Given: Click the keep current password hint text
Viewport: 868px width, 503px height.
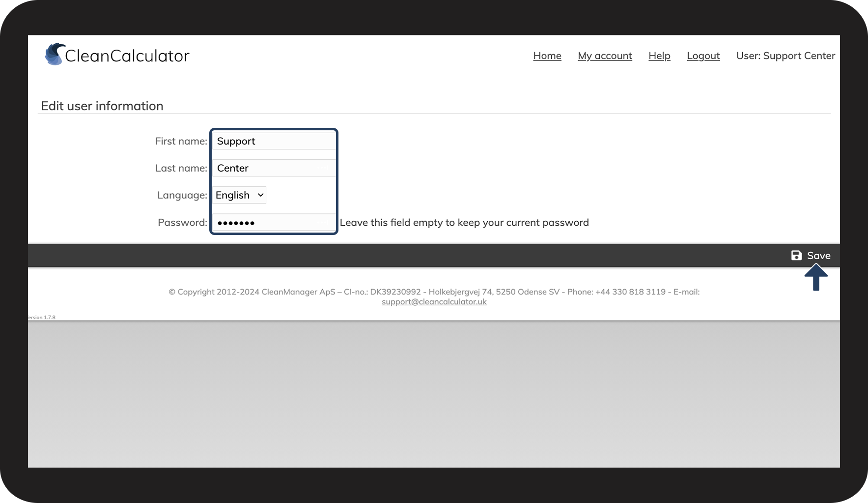Looking at the screenshot, I should pos(464,223).
